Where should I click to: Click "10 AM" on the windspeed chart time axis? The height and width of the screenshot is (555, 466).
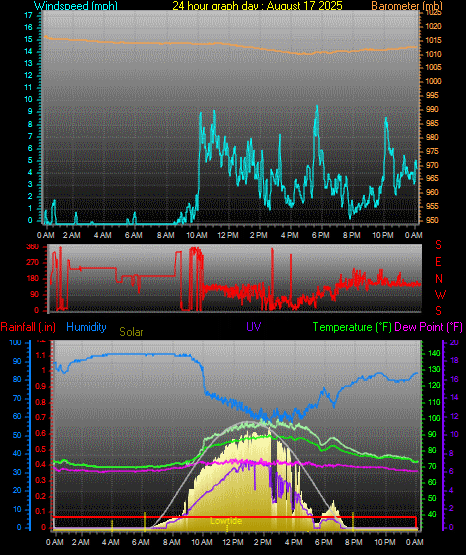click(x=197, y=235)
